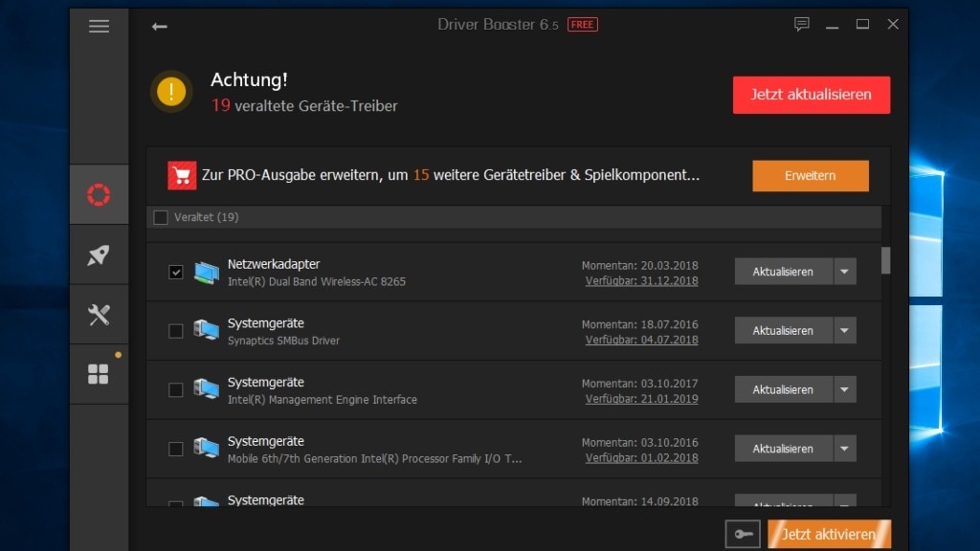Click the Management Engine Interface device icon
Image resolution: width=980 pixels, height=551 pixels.
click(x=207, y=389)
